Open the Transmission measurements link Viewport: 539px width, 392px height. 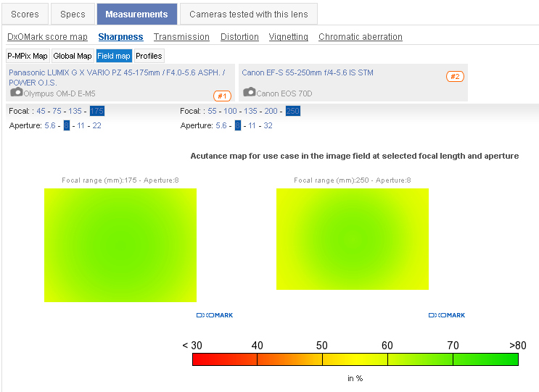pyautogui.click(x=181, y=37)
